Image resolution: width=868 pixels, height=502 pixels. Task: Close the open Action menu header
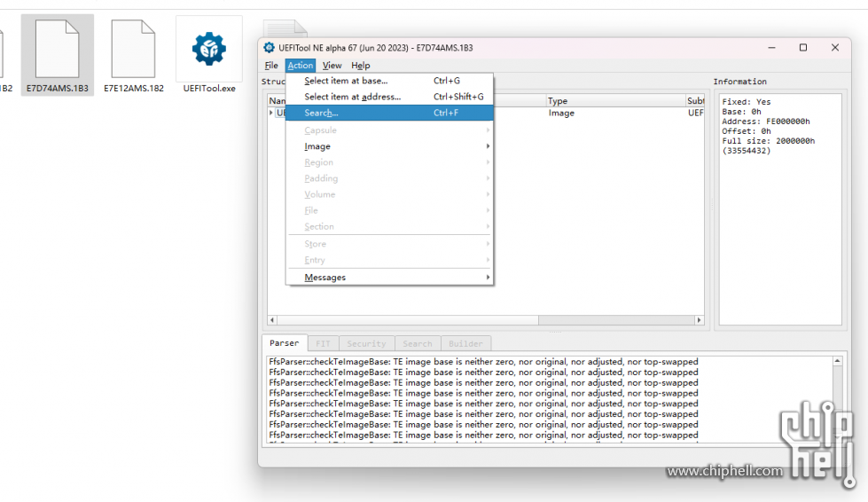pyautogui.click(x=301, y=66)
